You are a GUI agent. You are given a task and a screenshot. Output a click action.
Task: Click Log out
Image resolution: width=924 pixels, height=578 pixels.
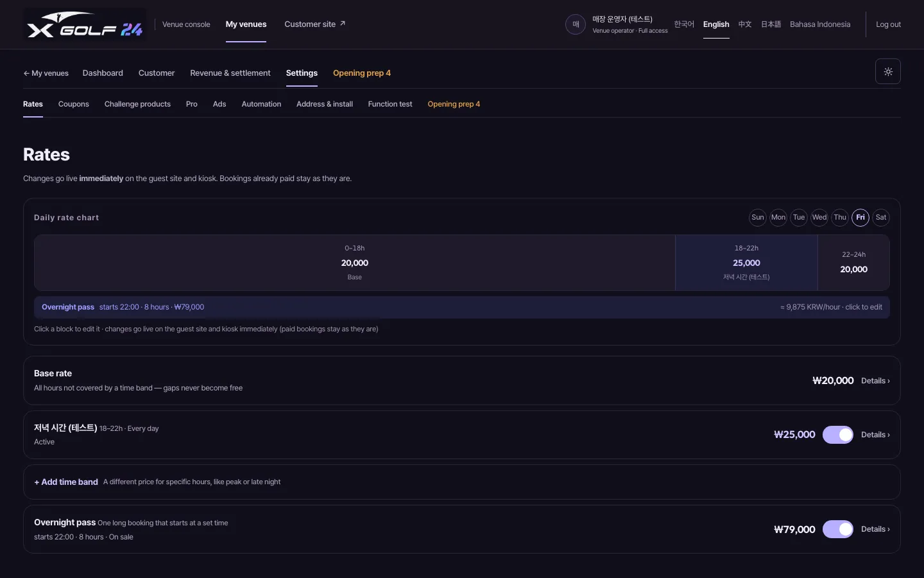[x=888, y=24]
